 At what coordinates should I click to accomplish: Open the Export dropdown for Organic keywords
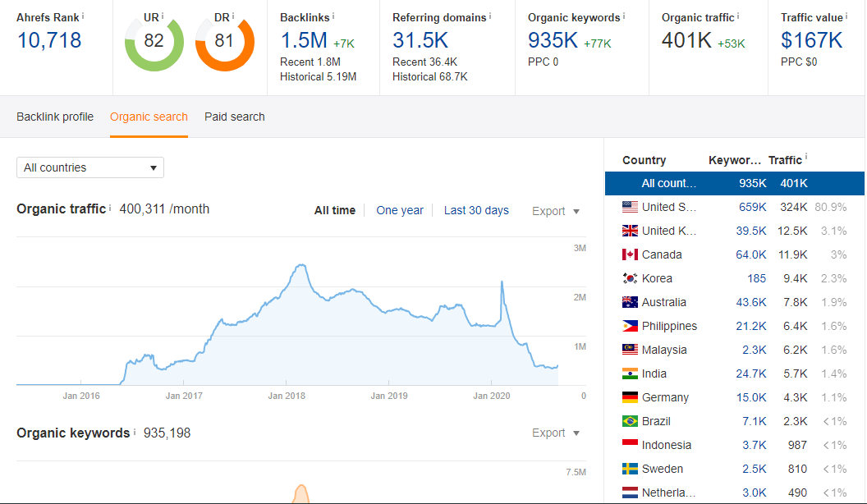[555, 433]
